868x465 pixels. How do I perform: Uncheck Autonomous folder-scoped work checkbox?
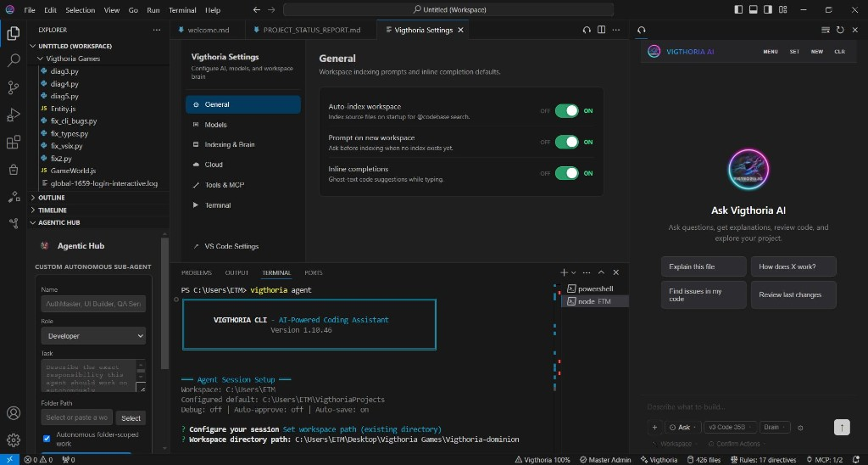coord(47,439)
